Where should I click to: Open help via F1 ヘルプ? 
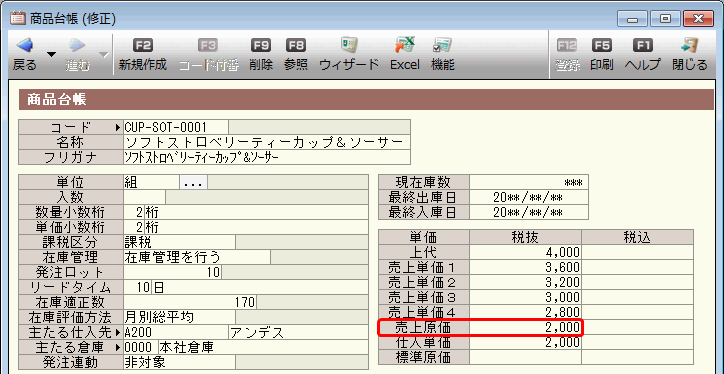point(643,54)
